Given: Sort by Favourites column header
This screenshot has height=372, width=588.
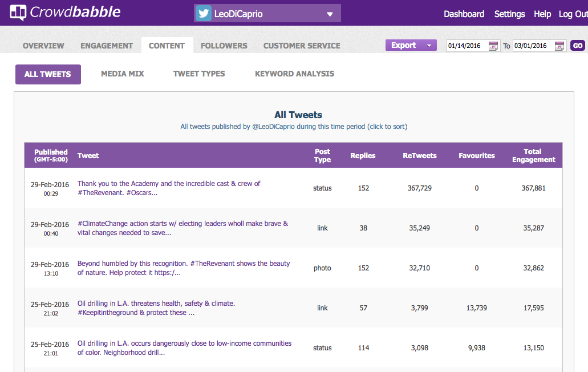Looking at the screenshot, I should point(477,156).
